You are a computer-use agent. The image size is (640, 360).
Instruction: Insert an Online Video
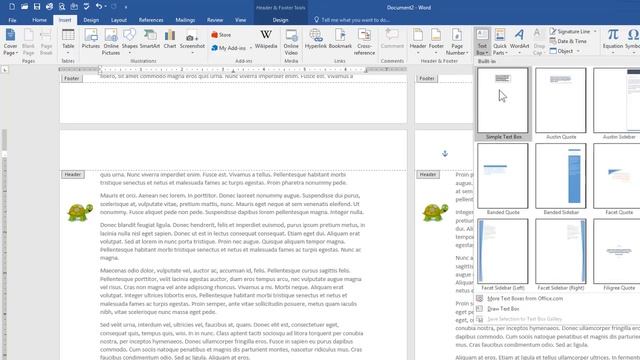point(291,42)
